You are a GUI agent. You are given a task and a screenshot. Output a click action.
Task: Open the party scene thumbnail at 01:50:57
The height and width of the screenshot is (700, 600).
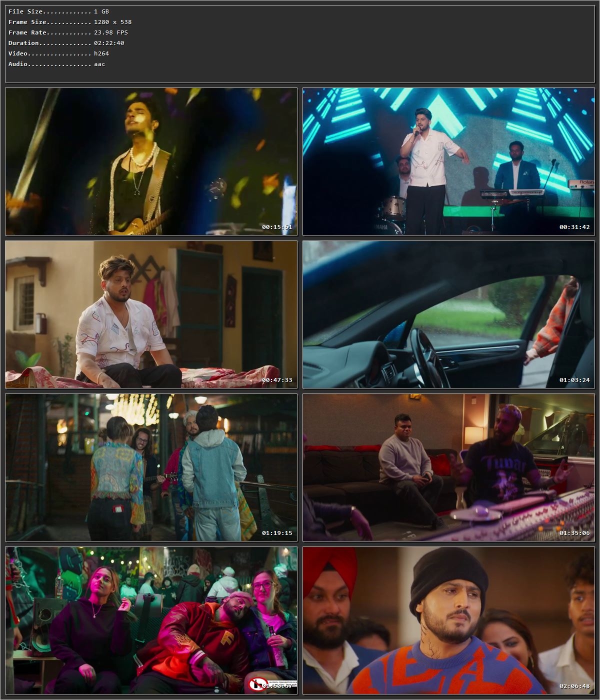pos(150,622)
